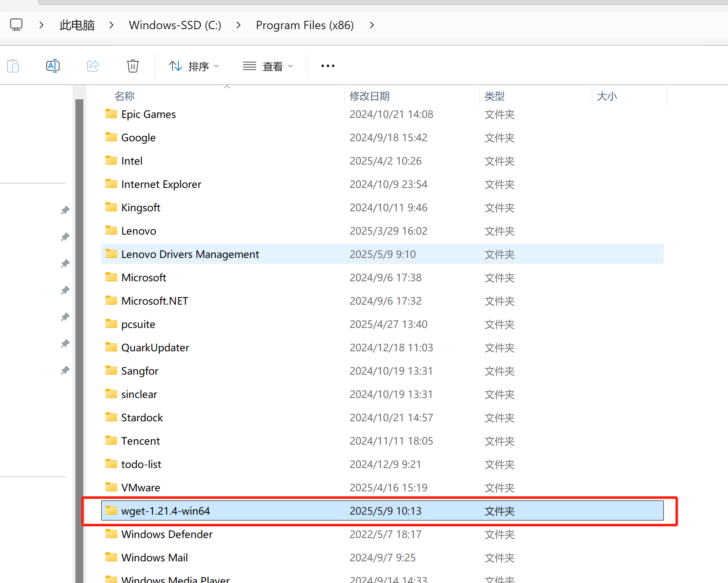Select the Tencent folder icon
Viewport: 728px width, 583px height.
111,440
